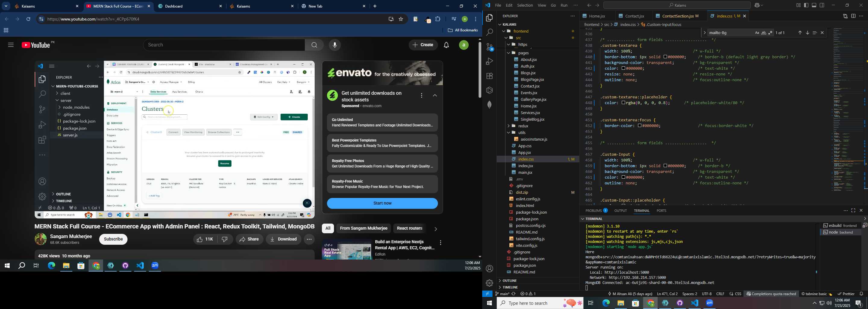Switch to the ContactSection.jsx editor tab
The height and width of the screenshot is (309, 868).
(678, 16)
